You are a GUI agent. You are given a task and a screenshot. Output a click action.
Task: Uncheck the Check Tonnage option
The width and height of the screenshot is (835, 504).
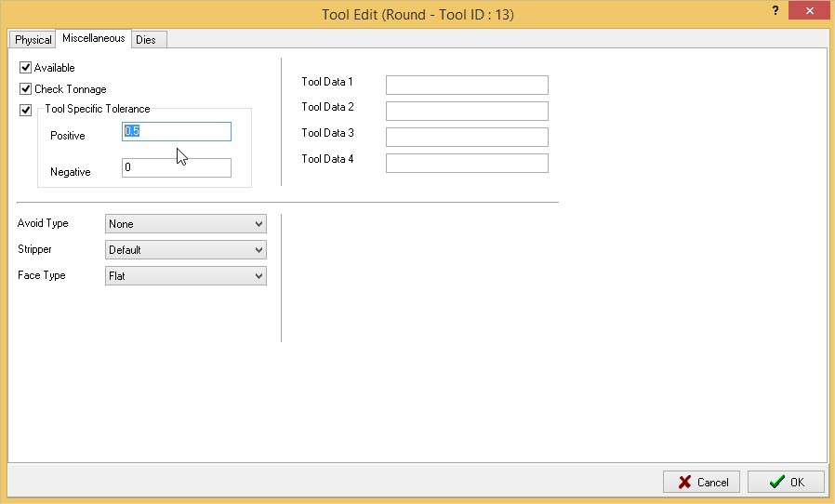(x=26, y=89)
